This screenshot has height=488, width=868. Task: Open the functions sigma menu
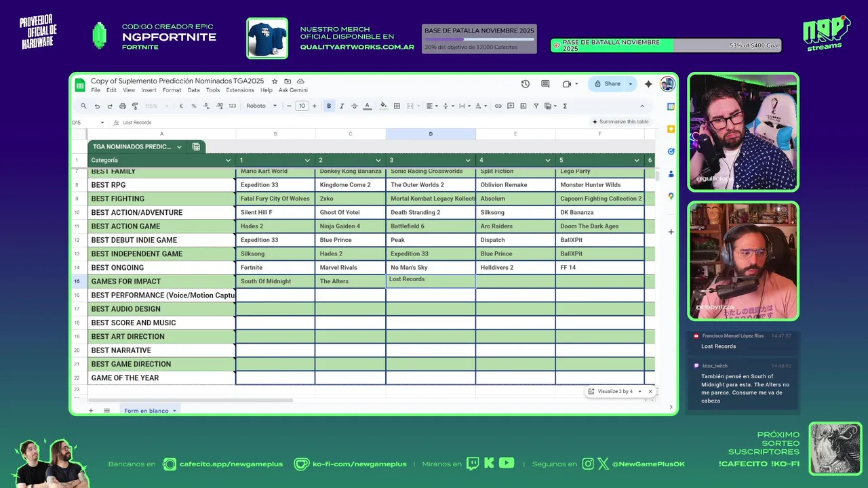point(565,106)
